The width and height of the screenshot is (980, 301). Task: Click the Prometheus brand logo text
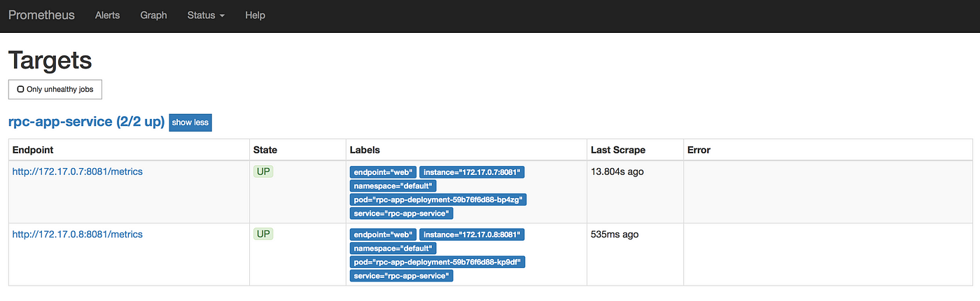[41, 15]
